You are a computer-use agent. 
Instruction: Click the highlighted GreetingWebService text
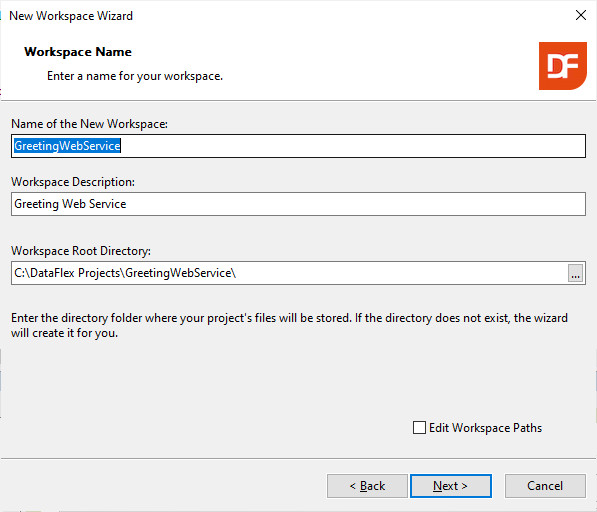pyautogui.click(x=67, y=146)
